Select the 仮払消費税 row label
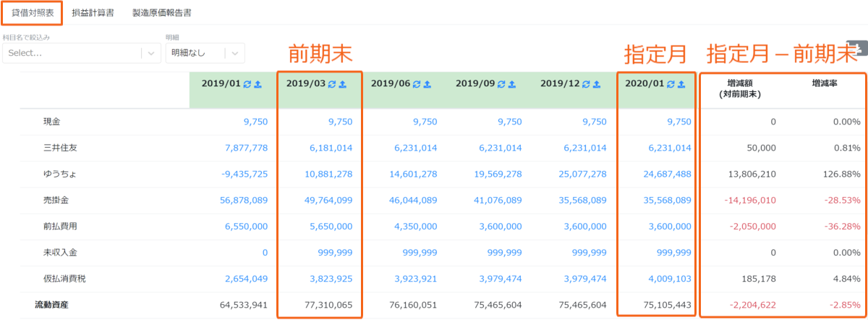Viewport: 868px width, 320px height. (x=64, y=279)
